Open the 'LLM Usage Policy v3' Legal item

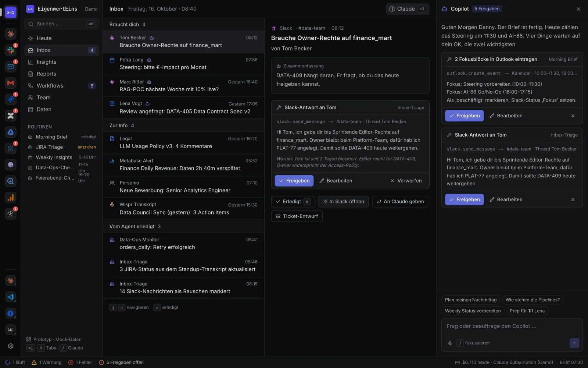[183, 142]
